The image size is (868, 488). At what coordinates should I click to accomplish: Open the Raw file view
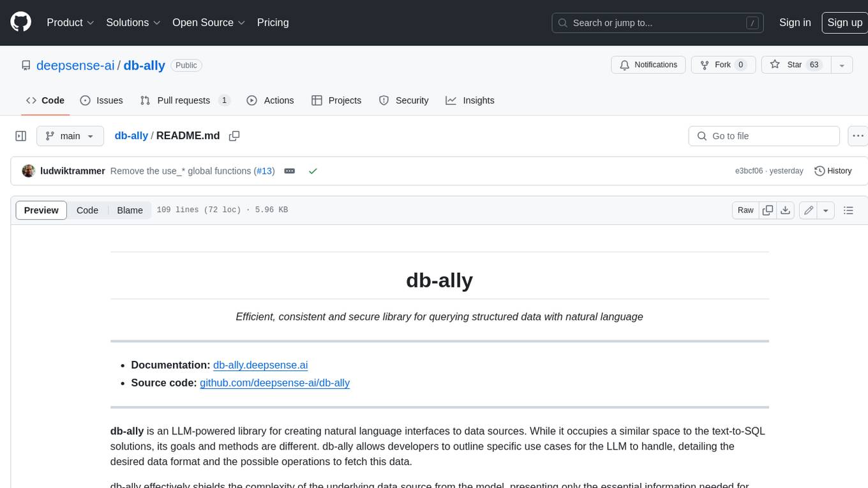[x=745, y=210]
